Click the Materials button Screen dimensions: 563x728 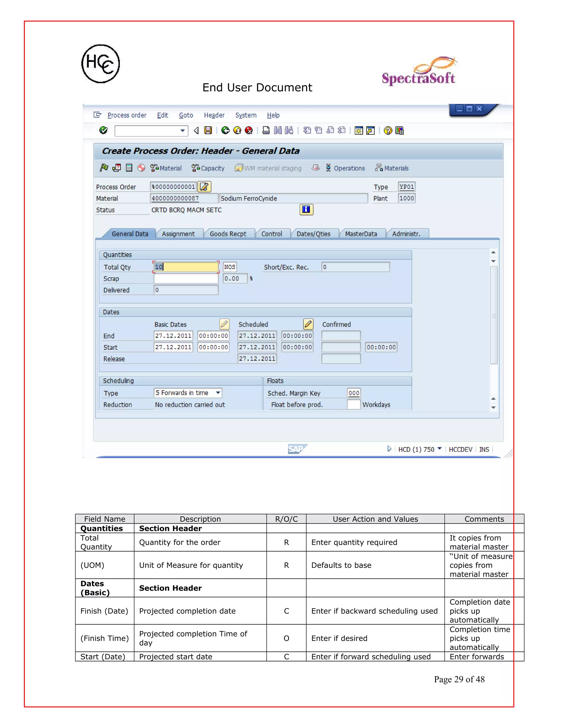[x=391, y=168]
